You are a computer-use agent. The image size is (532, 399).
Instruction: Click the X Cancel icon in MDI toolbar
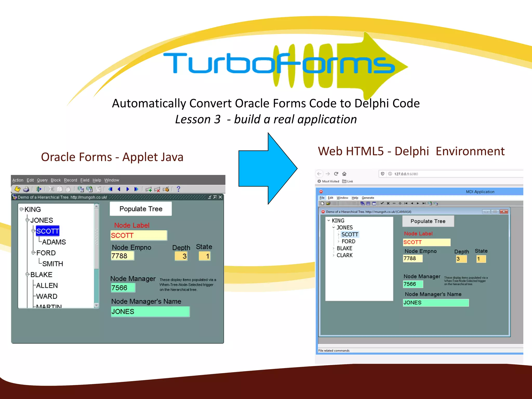388,203
